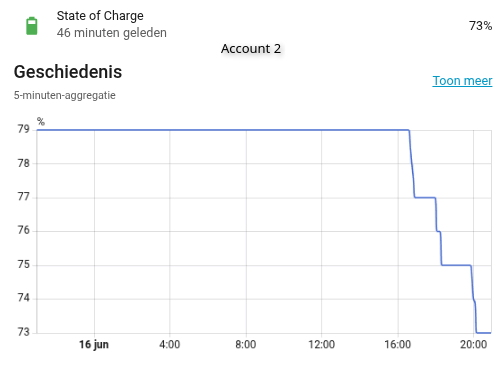Click the 20:00 time axis label
The height and width of the screenshot is (380, 504).
click(x=473, y=344)
